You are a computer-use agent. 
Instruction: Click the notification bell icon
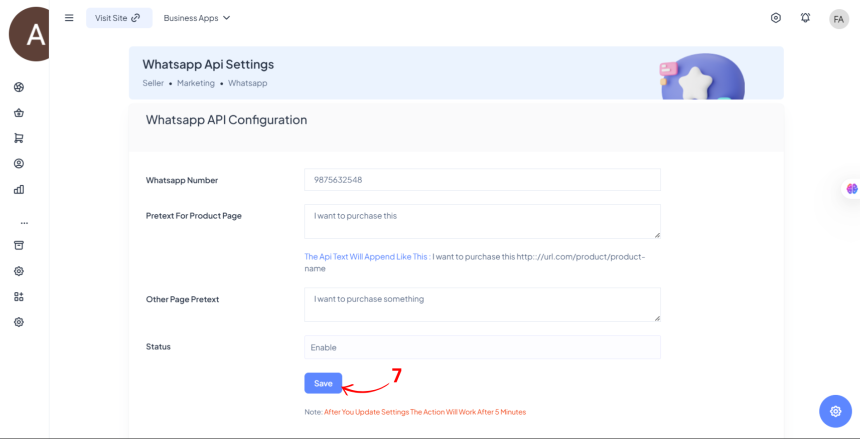click(806, 18)
